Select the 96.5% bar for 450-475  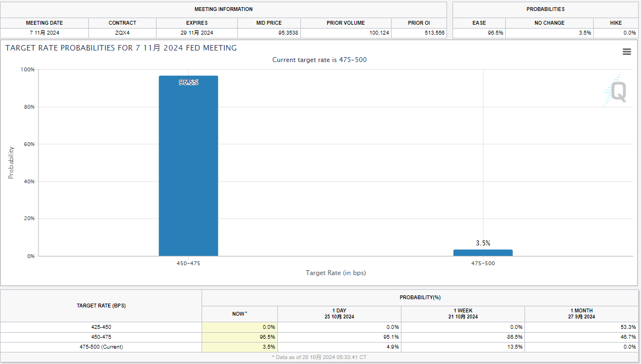(x=188, y=165)
